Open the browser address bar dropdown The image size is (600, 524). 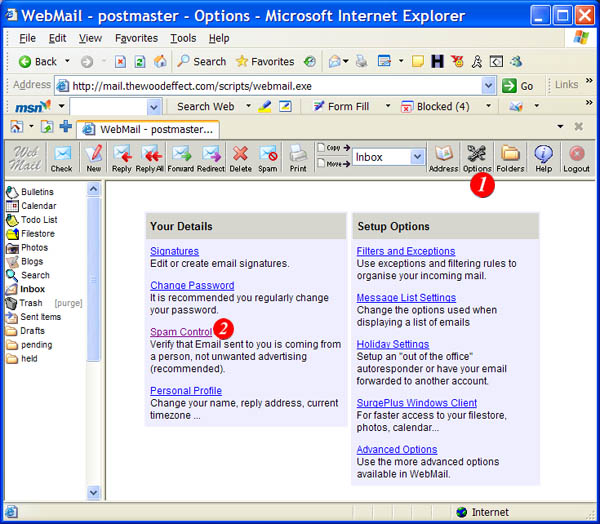click(x=488, y=86)
